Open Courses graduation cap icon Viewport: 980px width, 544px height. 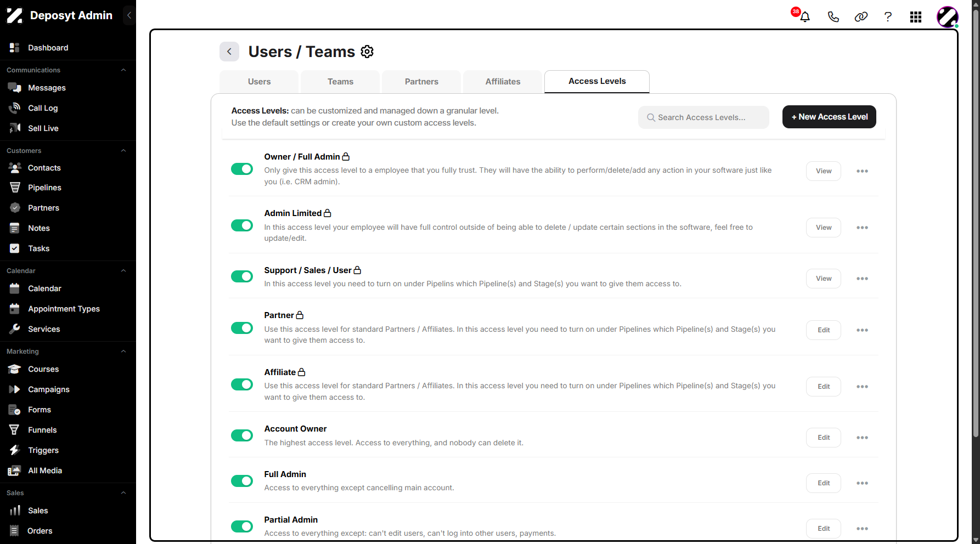[15, 369]
